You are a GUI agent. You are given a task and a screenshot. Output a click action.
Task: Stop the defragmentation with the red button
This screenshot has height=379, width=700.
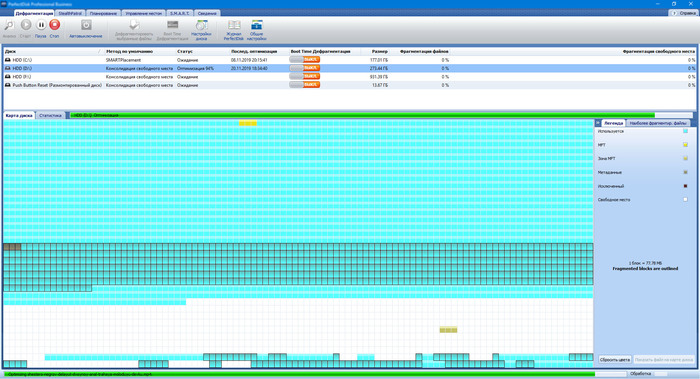[54, 25]
